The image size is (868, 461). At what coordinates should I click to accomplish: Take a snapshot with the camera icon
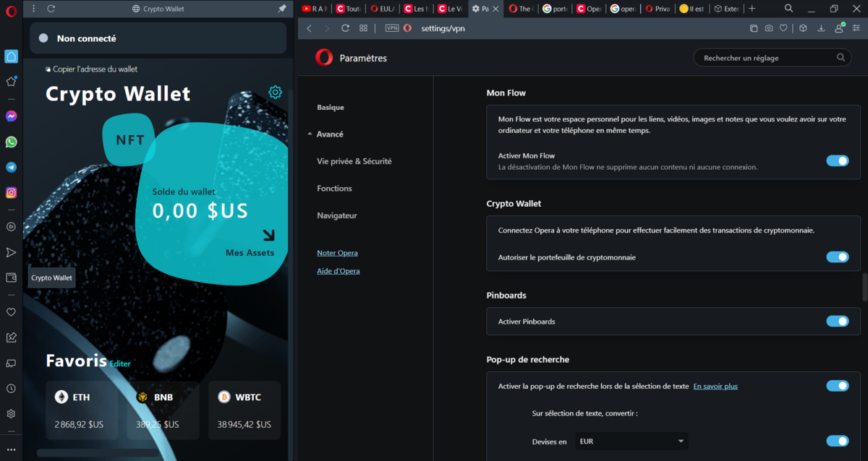click(768, 28)
